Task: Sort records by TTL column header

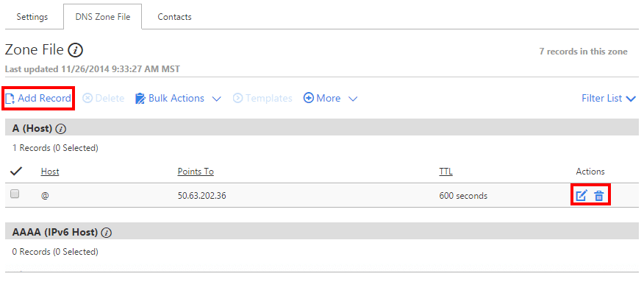Action: [446, 172]
